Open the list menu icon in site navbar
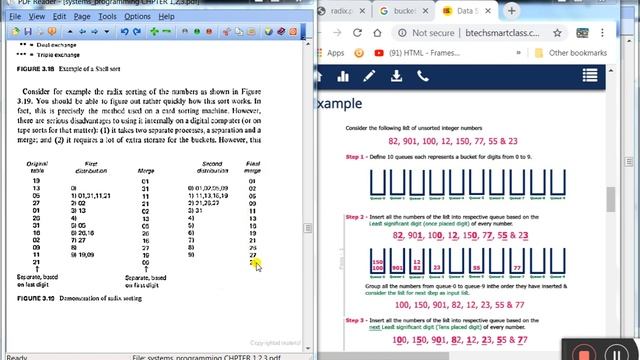The width and height of the screenshot is (640, 360). pos(590,76)
